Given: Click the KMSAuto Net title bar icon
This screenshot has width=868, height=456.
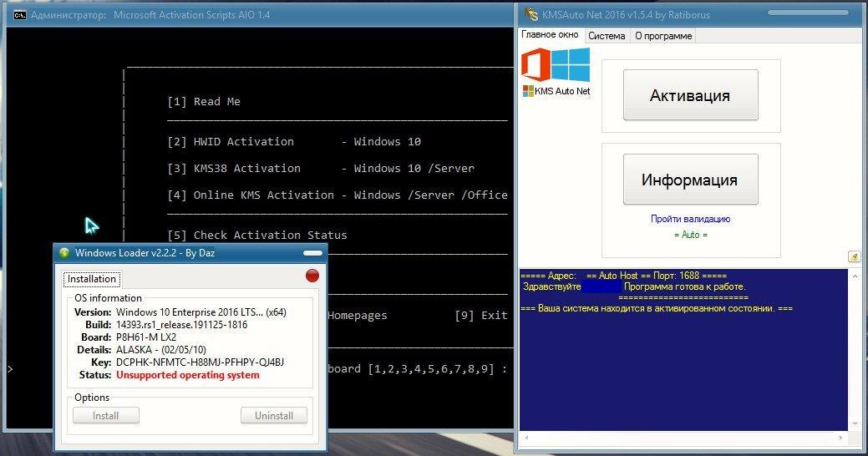Looking at the screenshot, I should pos(528,14).
